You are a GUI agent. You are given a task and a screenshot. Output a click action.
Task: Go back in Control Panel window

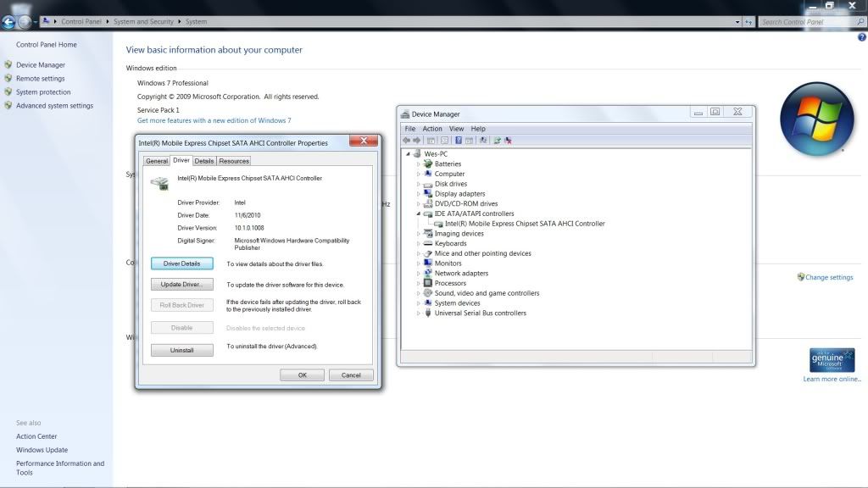tap(8, 22)
